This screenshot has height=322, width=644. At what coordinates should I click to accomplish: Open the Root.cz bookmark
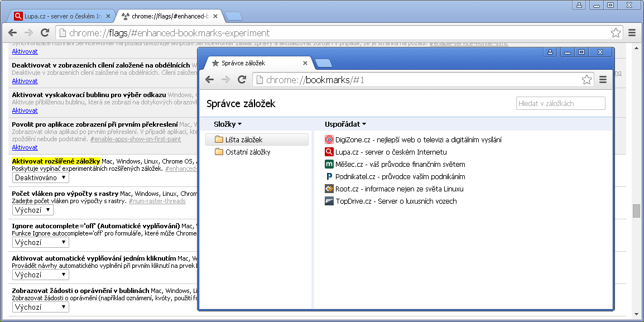[x=399, y=189]
